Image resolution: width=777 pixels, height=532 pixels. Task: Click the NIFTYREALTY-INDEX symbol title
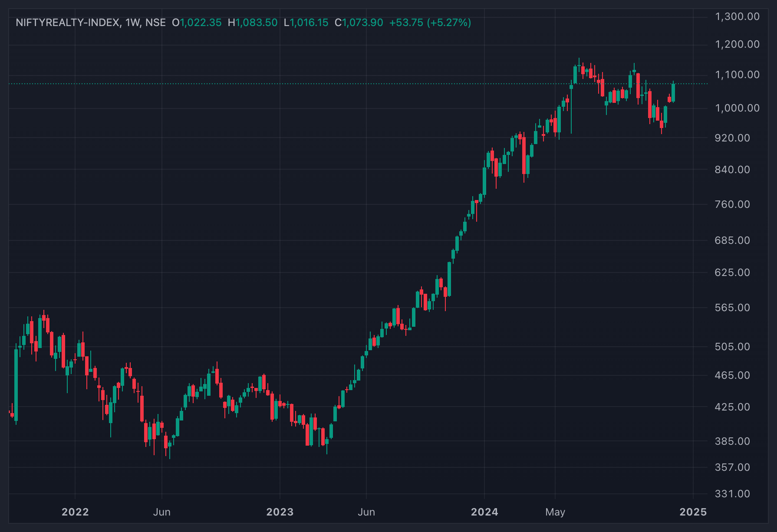pos(68,23)
